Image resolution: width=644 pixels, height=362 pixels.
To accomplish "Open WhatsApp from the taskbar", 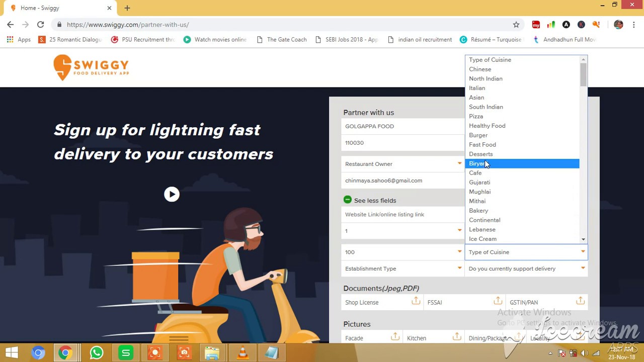I will [x=97, y=353].
